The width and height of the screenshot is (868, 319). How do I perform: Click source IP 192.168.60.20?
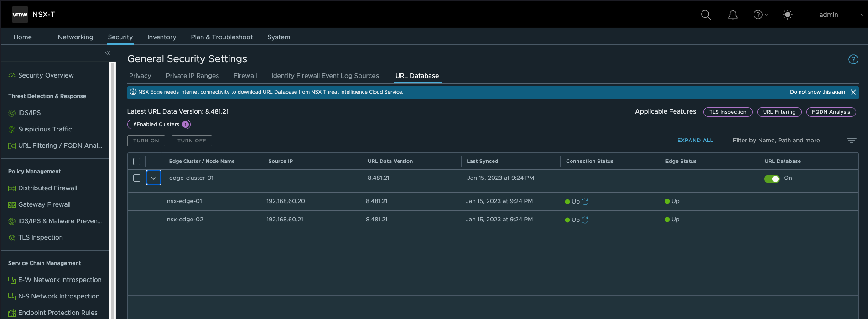point(286,201)
